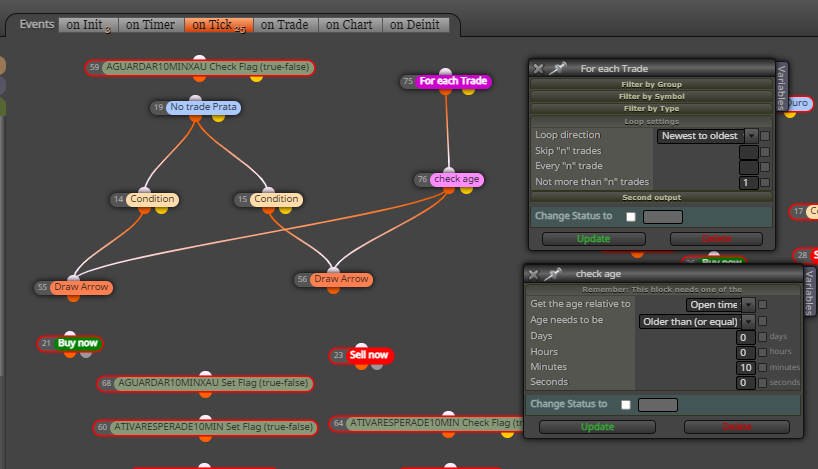Pin the For each Trade panel
The image size is (818, 469).
(x=558, y=68)
